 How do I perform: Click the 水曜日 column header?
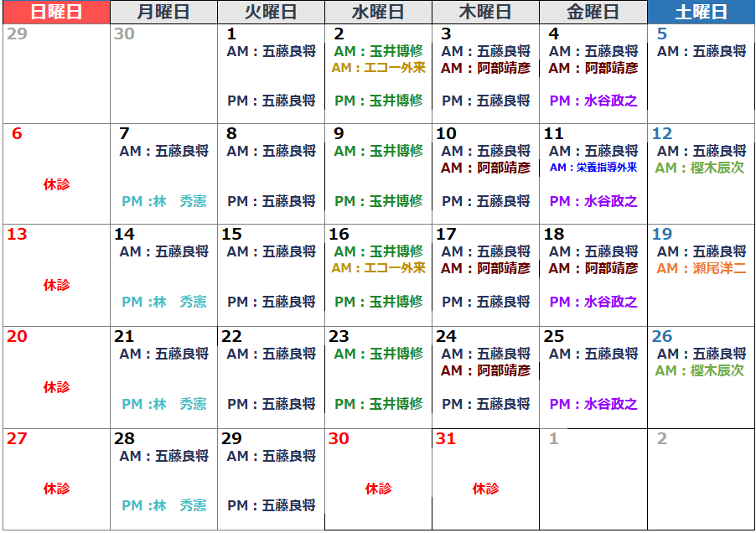click(x=379, y=12)
